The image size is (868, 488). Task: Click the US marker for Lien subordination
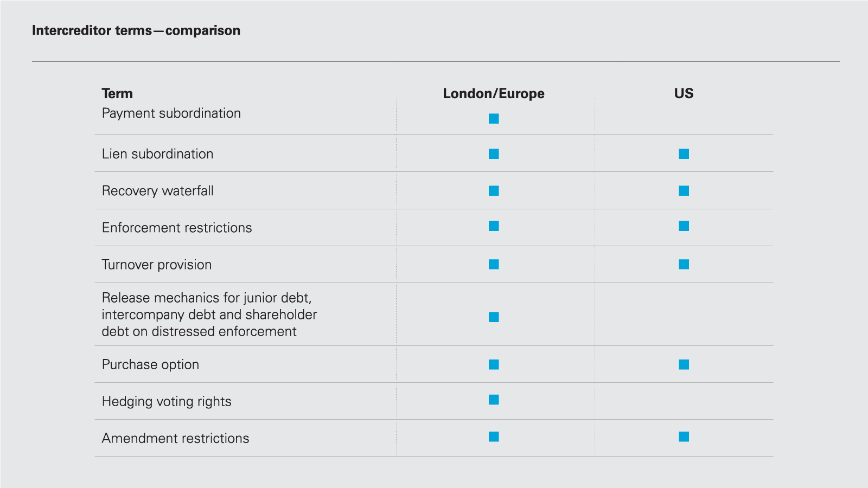pyautogui.click(x=684, y=154)
